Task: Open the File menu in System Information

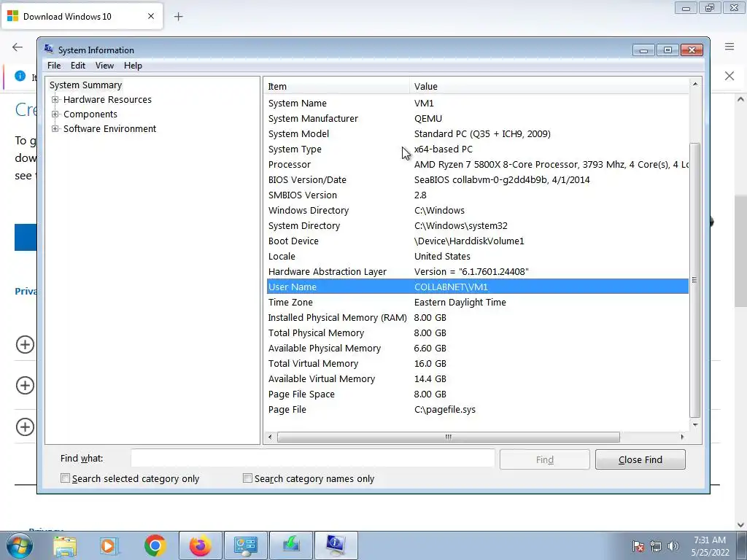Action: [54, 66]
